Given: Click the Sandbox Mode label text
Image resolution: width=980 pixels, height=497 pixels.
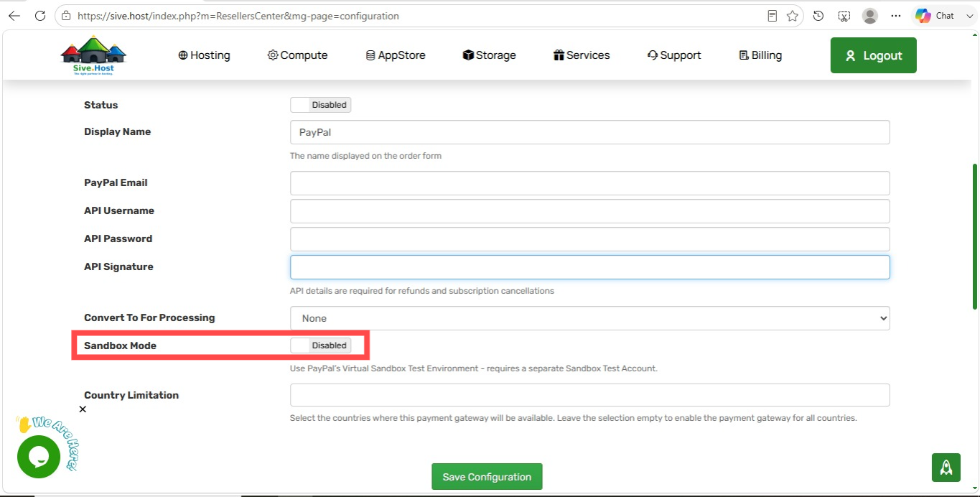Looking at the screenshot, I should pyautogui.click(x=120, y=345).
